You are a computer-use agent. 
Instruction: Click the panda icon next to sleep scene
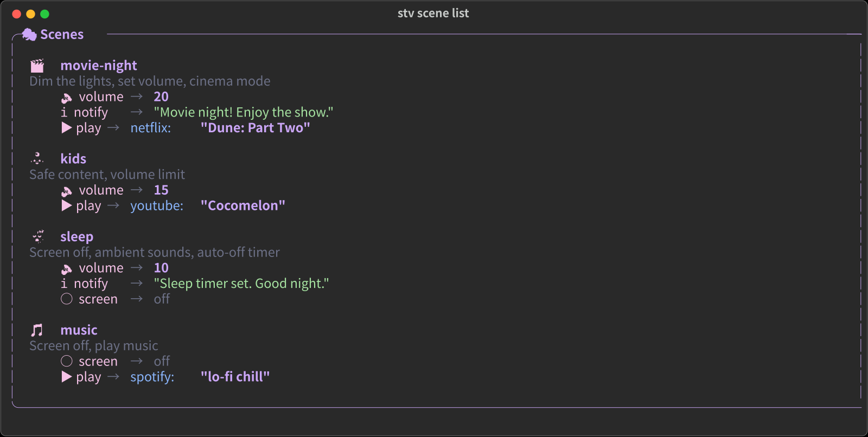(x=37, y=237)
